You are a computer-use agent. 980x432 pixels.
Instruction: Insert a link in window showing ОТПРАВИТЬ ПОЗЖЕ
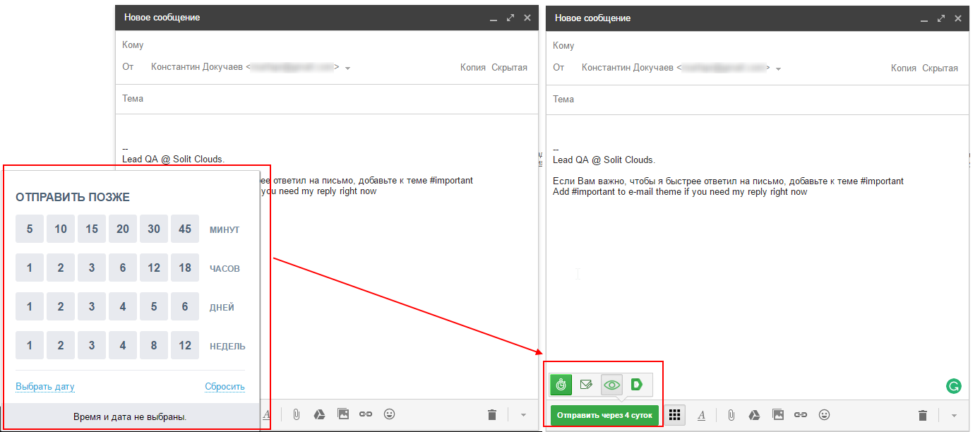click(x=366, y=414)
